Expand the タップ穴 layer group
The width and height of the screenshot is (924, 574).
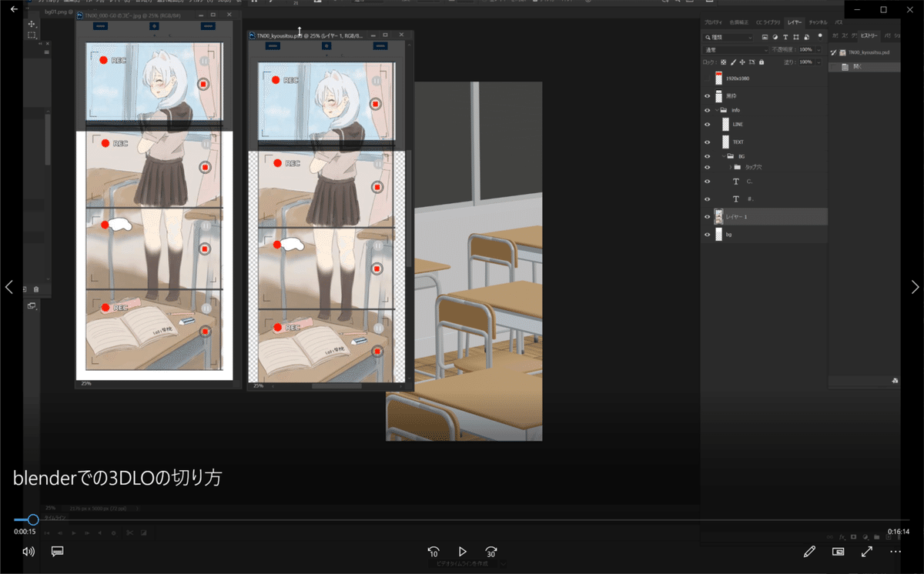point(730,167)
